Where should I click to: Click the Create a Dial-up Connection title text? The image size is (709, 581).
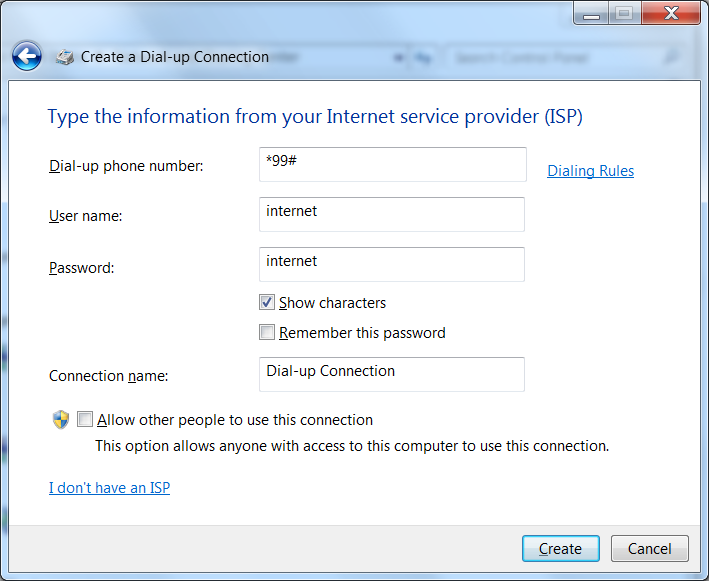[x=175, y=57]
